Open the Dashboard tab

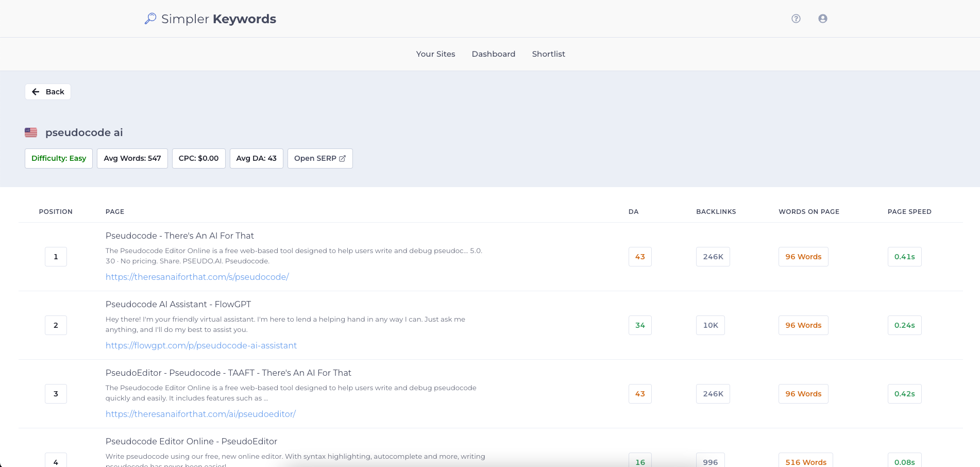[x=494, y=54]
